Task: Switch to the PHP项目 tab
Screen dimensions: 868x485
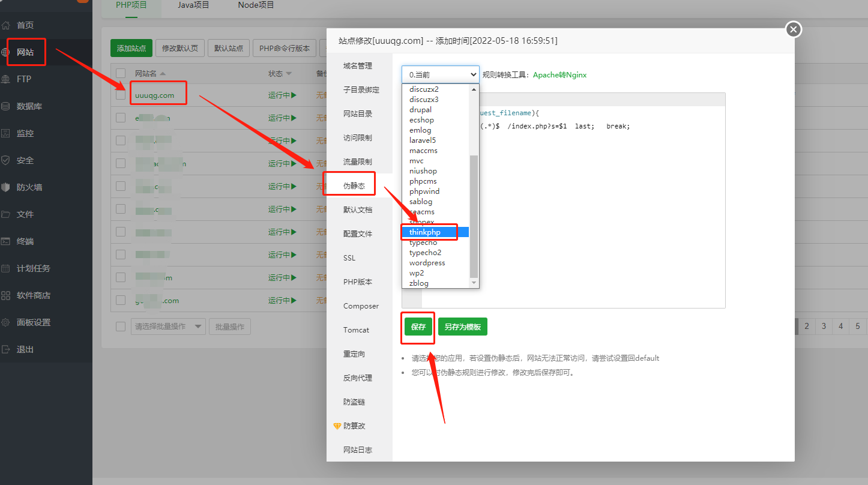Action: 131,5
